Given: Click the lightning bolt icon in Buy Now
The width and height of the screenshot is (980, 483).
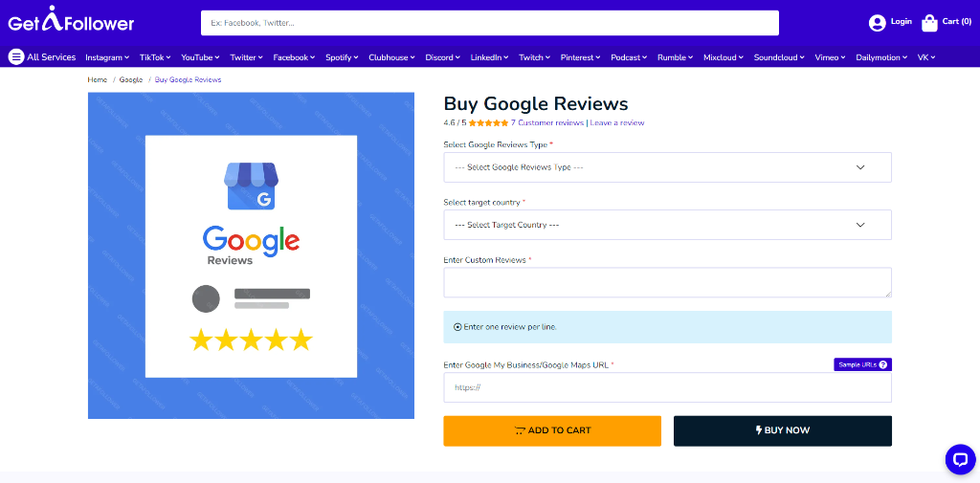Looking at the screenshot, I should coord(759,430).
